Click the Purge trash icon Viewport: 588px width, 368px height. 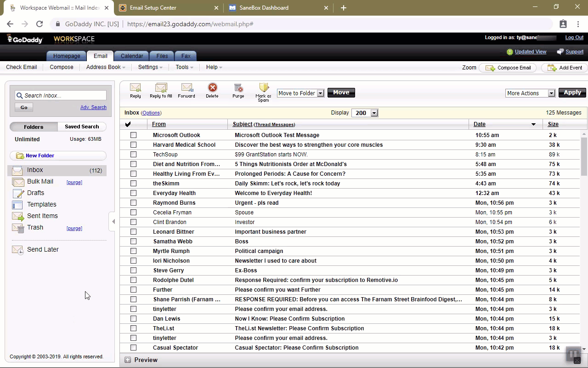(x=238, y=87)
